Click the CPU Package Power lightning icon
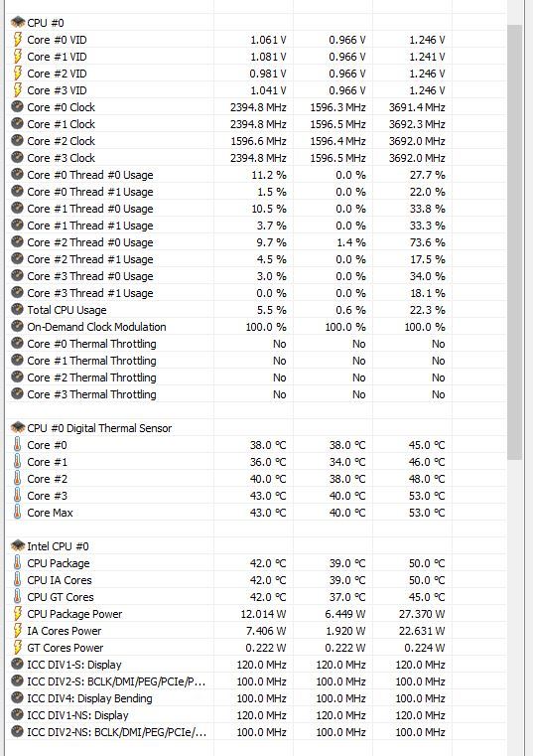533x756 pixels. click(x=17, y=613)
